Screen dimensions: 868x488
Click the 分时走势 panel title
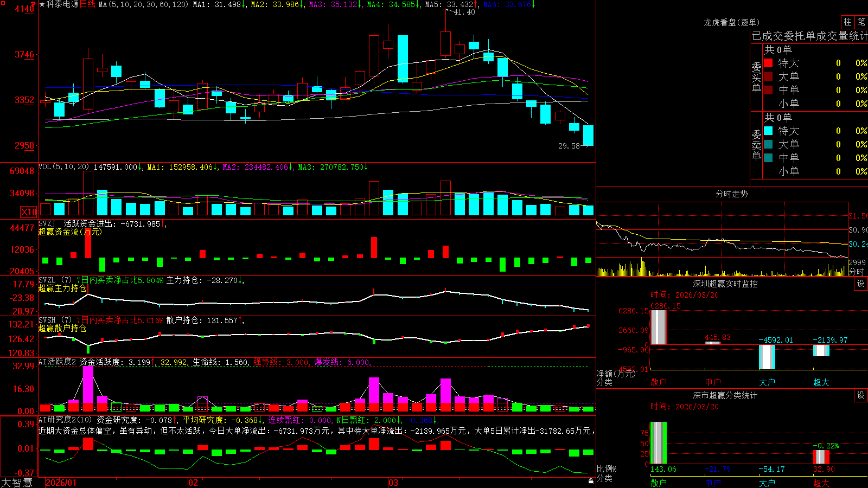(732, 194)
